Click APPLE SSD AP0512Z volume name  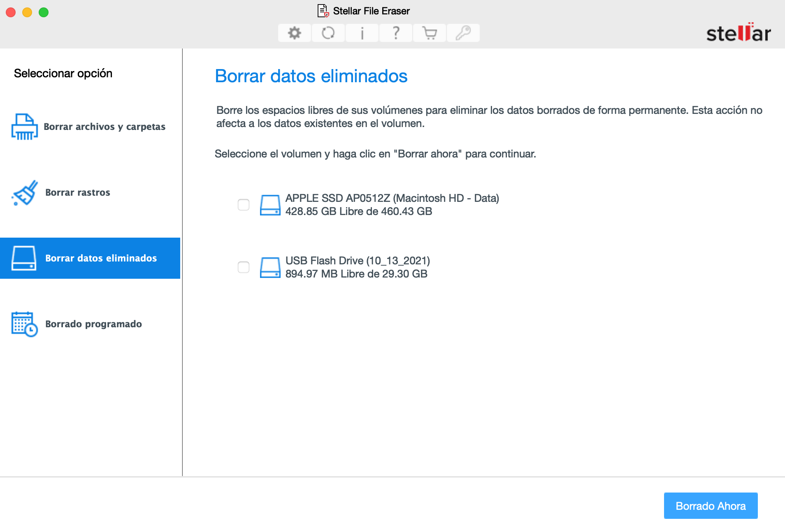tap(392, 198)
